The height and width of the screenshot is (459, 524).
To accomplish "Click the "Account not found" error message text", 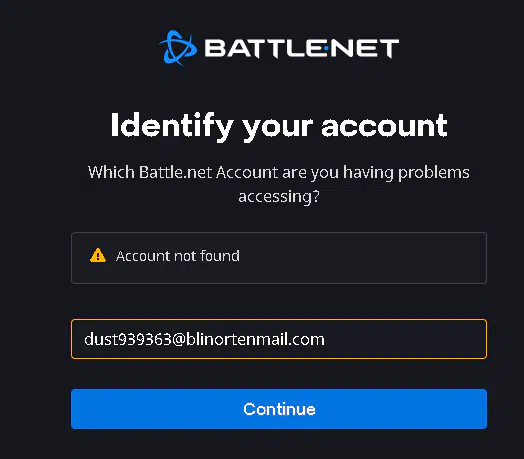I will pos(178,256).
